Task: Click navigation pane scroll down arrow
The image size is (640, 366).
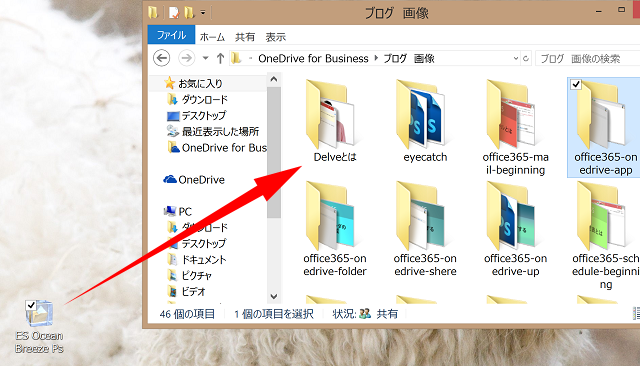Action: tap(274, 297)
